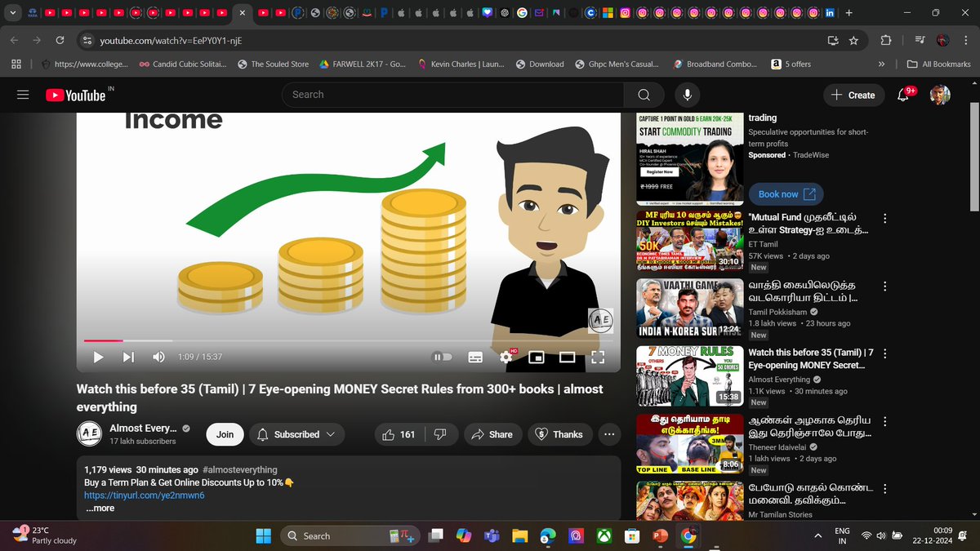Like the video with 161 likes
Screen dimensions: 980x551
(x=399, y=434)
